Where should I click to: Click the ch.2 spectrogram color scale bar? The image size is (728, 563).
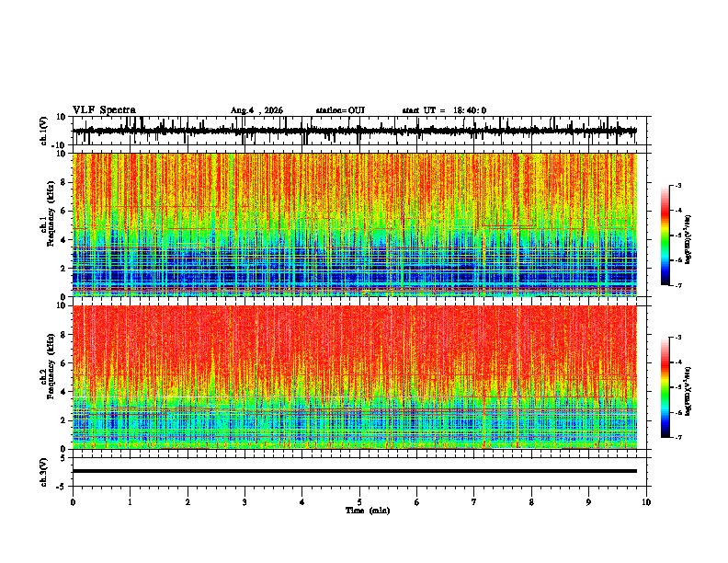[x=665, y=387]
